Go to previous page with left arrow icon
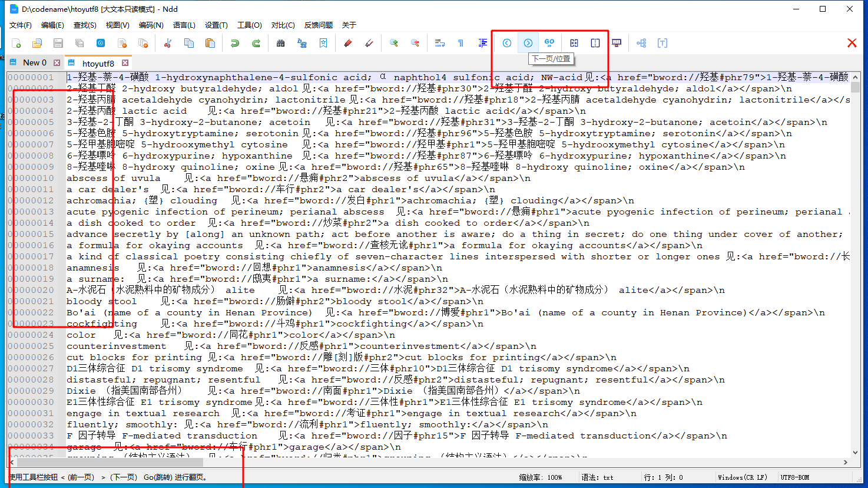868x488 pixels. point(506,42)
